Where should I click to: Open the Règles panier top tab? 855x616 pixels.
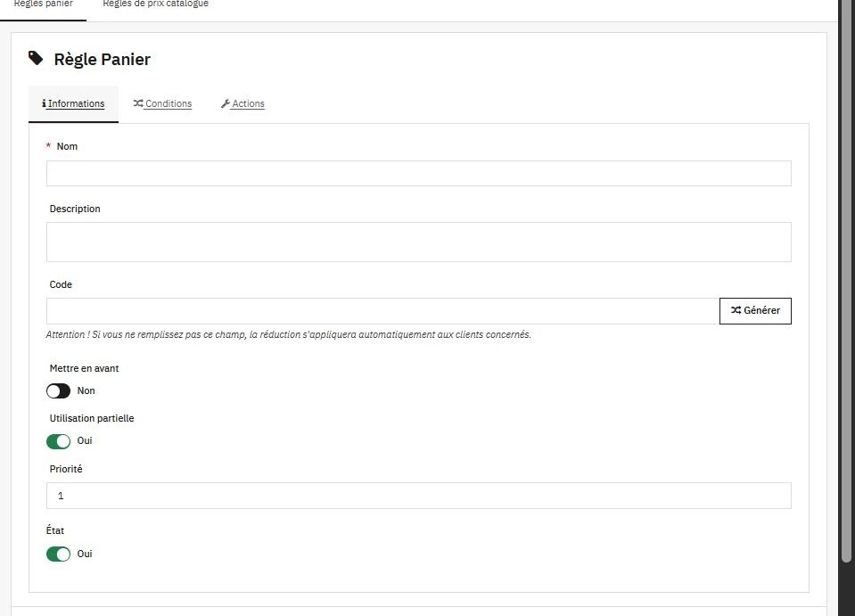click(x=43, y=5)
